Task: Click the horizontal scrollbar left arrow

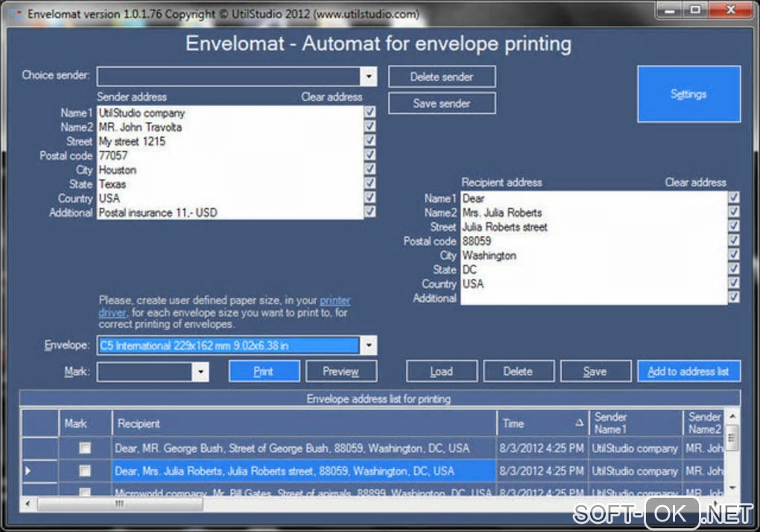Action: 28,504
